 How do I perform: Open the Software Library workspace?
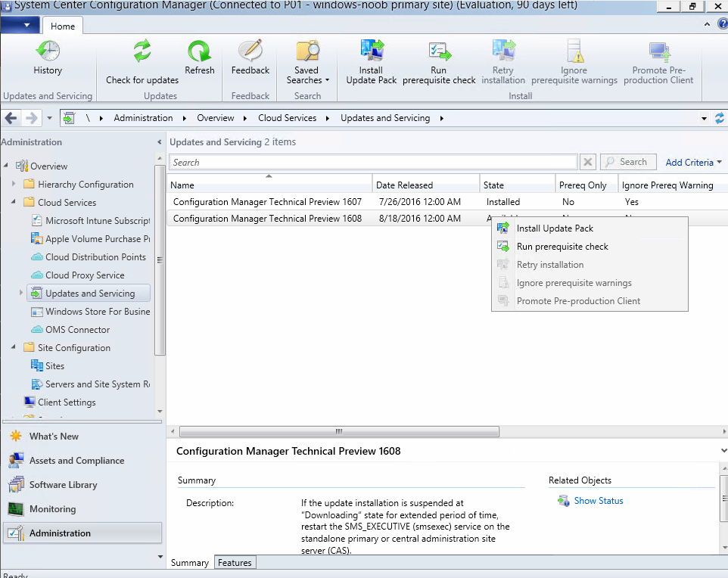53,485
